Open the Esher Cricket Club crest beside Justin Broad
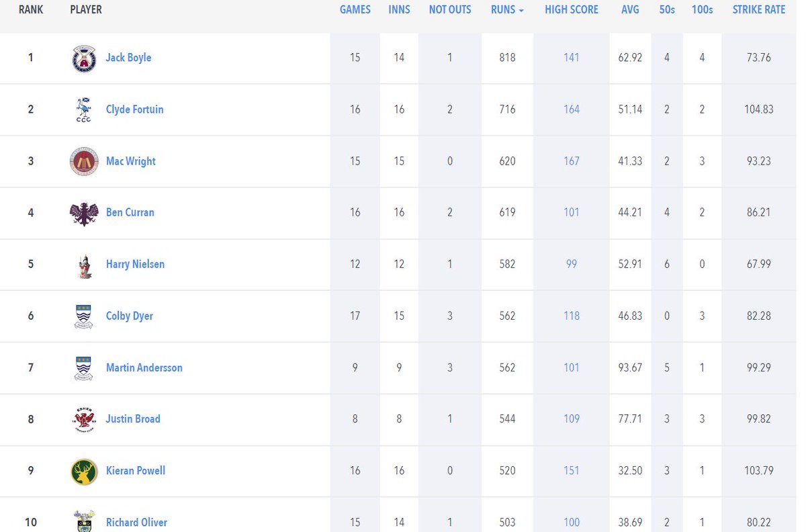This screenshot has height=532, width=806. click(x=83, y=419)
